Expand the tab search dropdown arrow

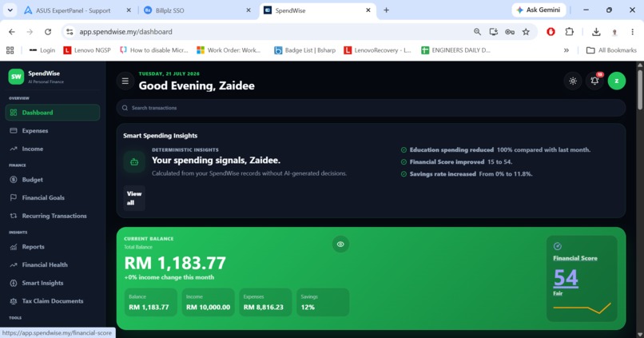pos(10,10)
